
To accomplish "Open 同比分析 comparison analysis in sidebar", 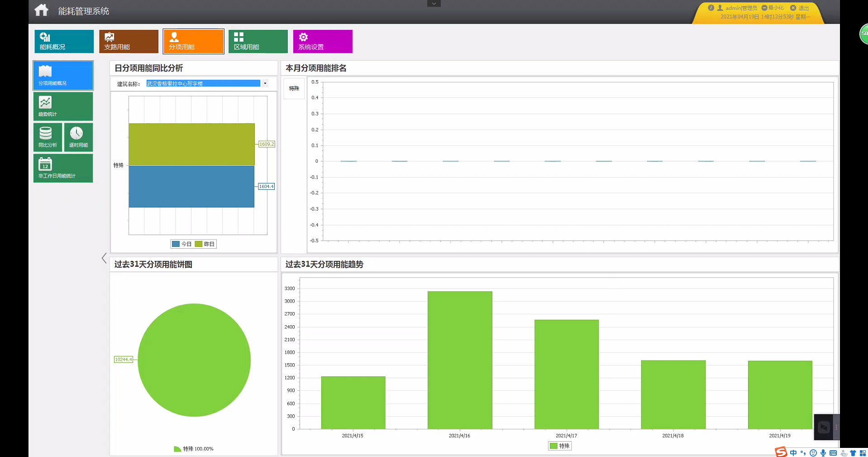I will click(x=48, y=137).
